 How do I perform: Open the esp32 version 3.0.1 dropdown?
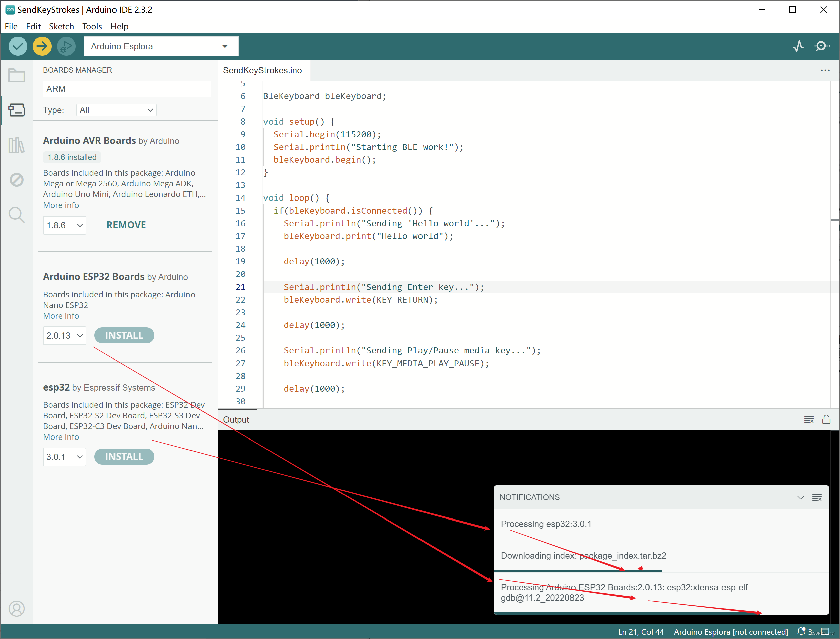pyautogui.click(x=64, y=457)
